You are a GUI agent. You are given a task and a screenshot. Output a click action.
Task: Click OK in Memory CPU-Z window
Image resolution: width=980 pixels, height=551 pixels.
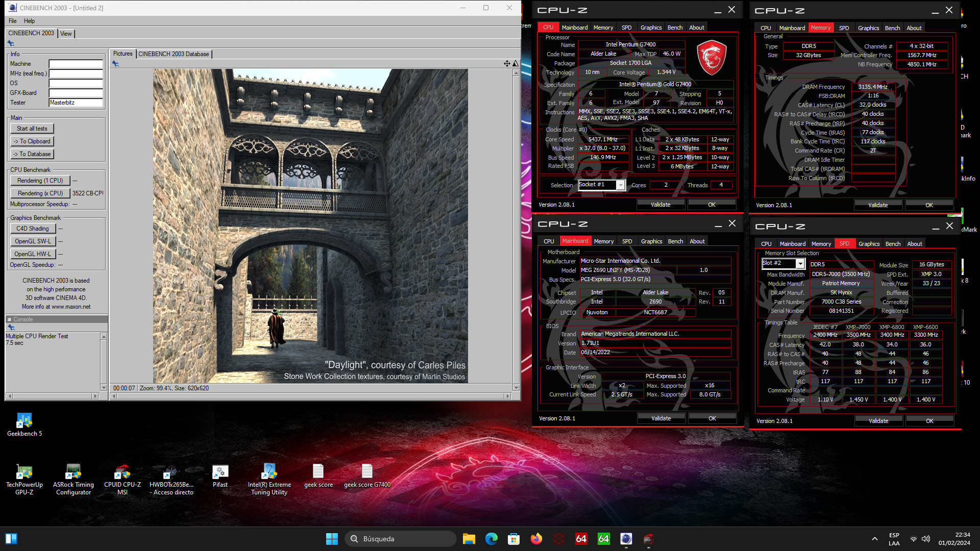(x=929, y=205)
